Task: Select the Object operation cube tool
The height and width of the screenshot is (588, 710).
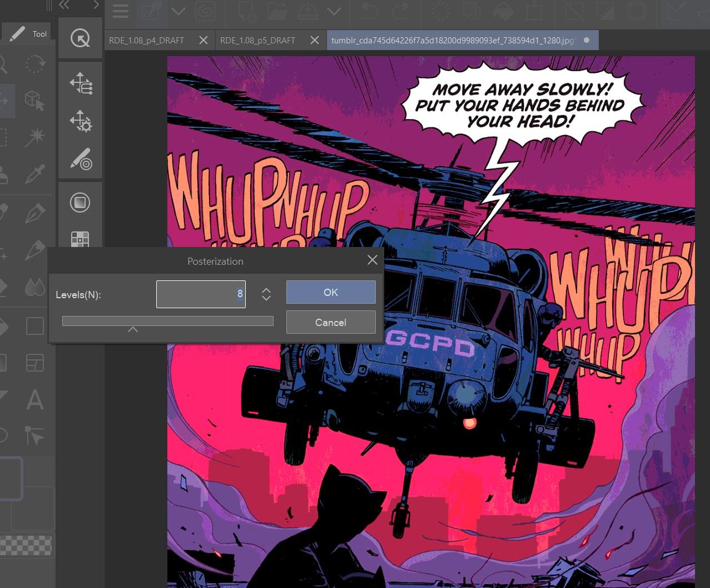Action: point(34,101)
